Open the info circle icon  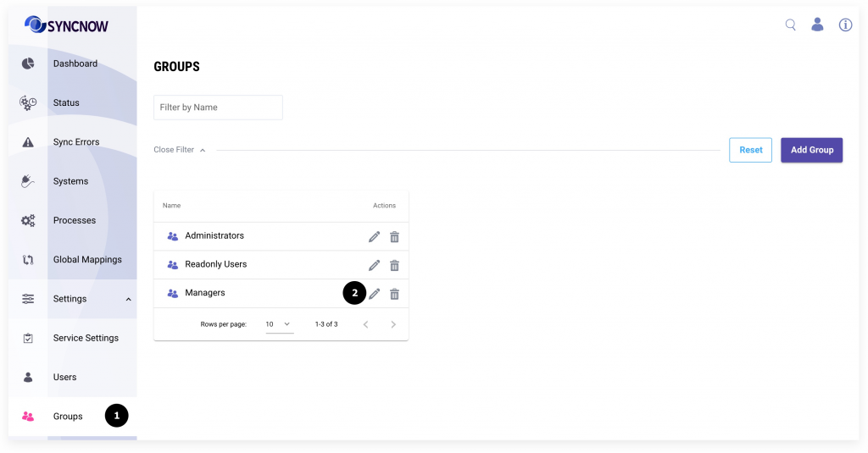click(845, 25)
